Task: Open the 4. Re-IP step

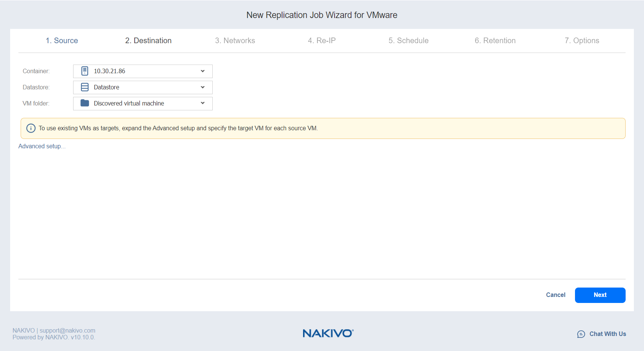Action: click(x=321, y=41)
